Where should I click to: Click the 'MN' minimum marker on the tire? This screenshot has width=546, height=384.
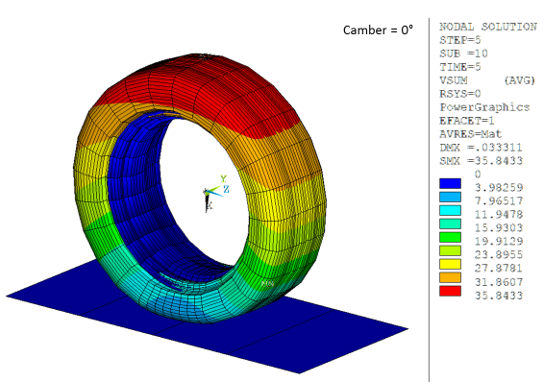pyautogui.click(x=267, y=284)
